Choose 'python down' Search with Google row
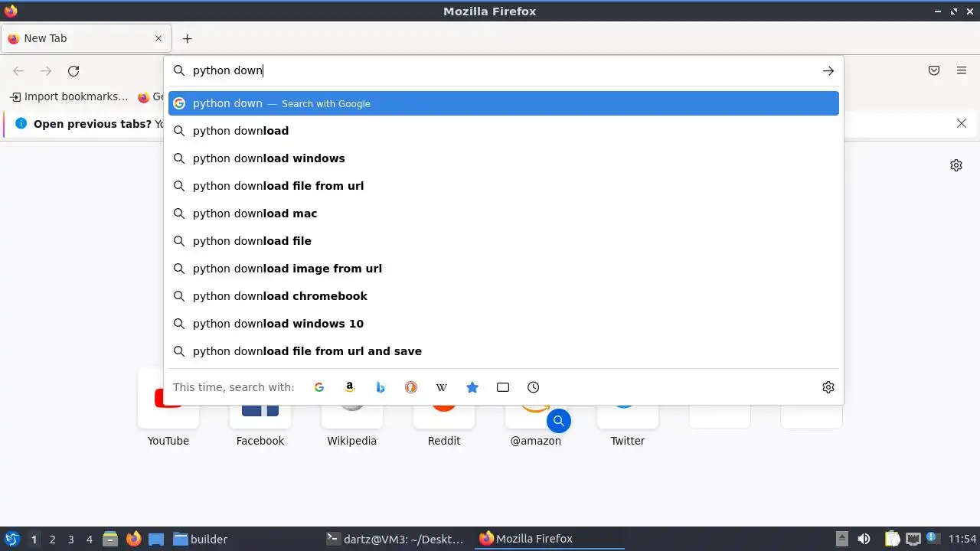Screen dimensions: 980x551 pos(504,103)
